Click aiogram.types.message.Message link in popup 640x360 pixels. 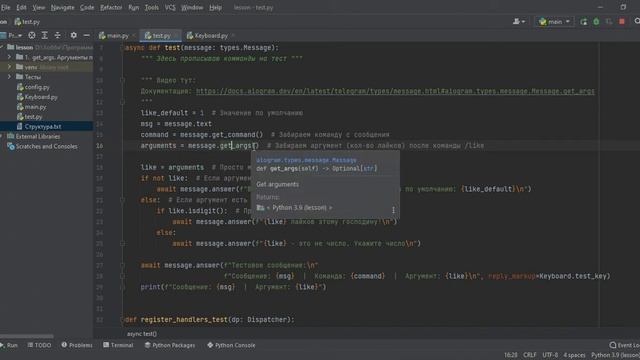click(306, 160)
